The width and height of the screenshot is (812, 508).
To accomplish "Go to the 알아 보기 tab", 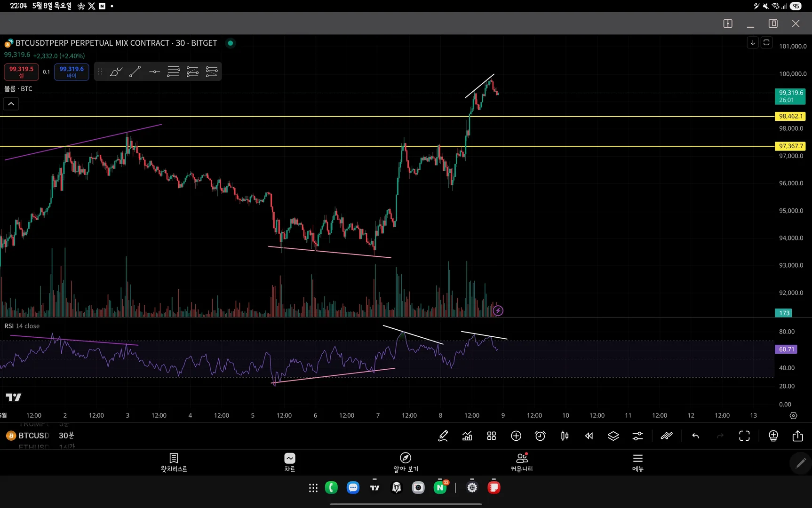I will (x=406, y=462).
